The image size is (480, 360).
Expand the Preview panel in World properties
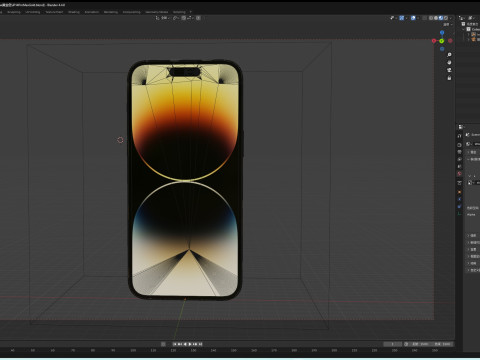tap(473, 152)
